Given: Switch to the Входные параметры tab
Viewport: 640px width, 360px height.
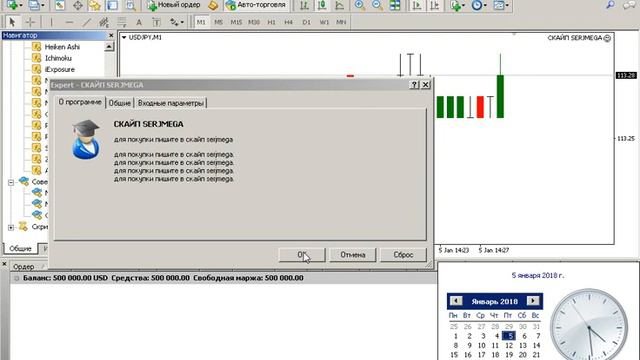Looking at the screenshot, I should [x=171, y=103].
